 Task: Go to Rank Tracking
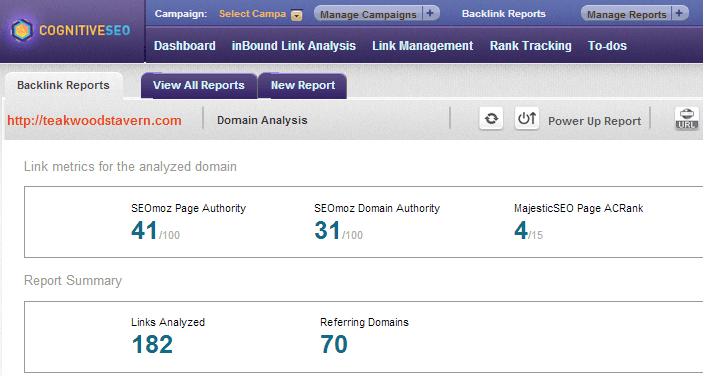pos(530,46)
